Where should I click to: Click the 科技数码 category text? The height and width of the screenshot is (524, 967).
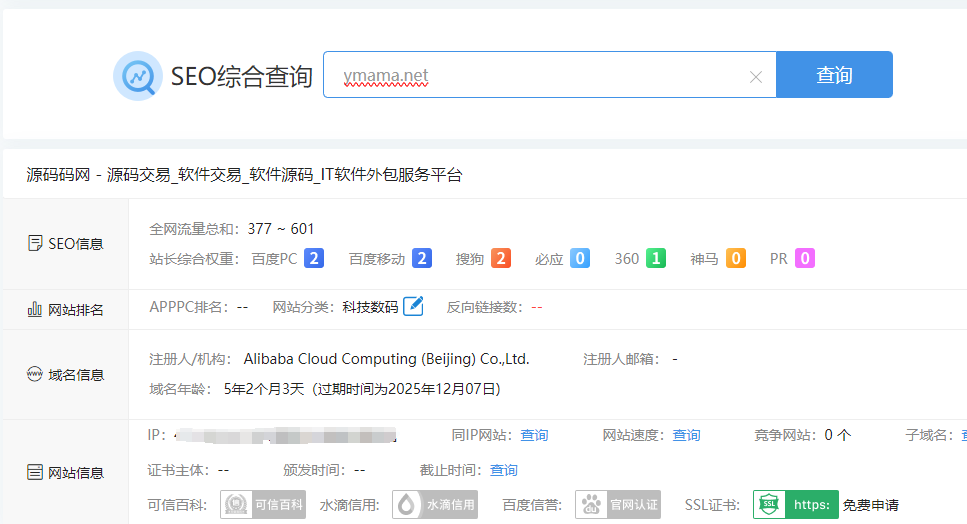point(371,307)
